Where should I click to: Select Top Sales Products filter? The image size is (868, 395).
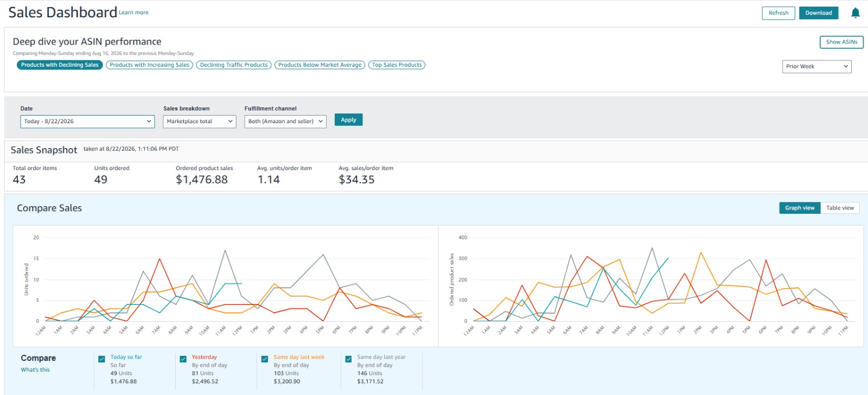(397, 65)
